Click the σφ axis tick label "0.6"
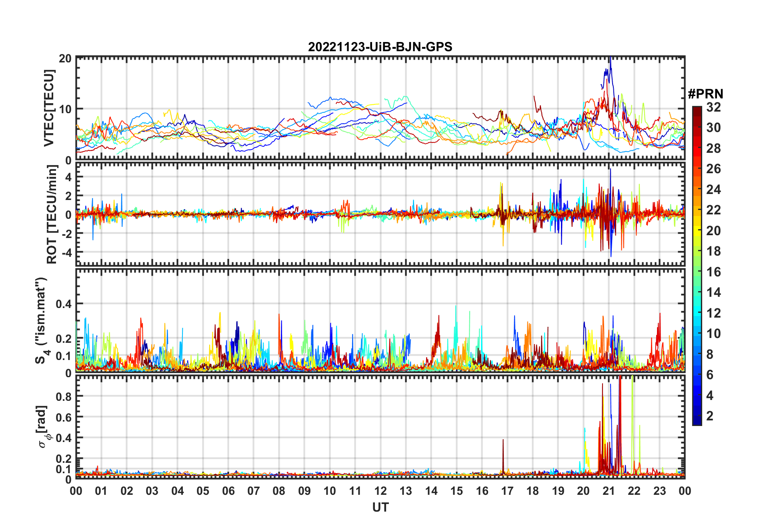 tap(64, 417)
